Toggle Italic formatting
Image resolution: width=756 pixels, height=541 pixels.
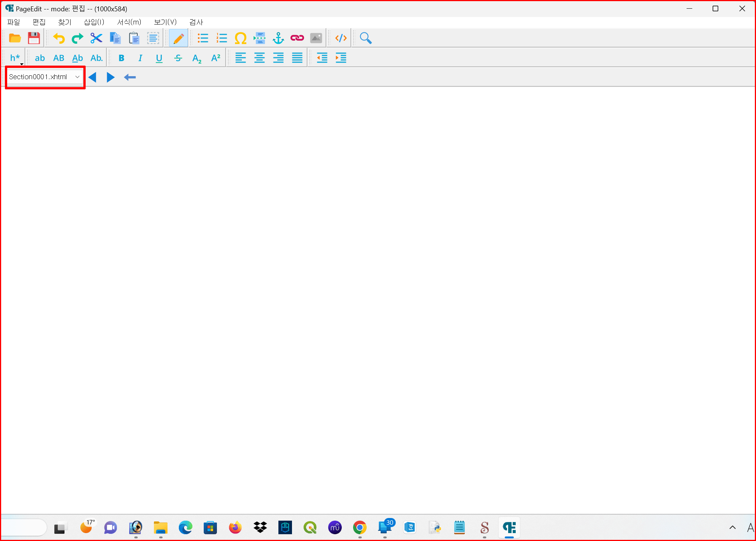(x=140, y=58)
